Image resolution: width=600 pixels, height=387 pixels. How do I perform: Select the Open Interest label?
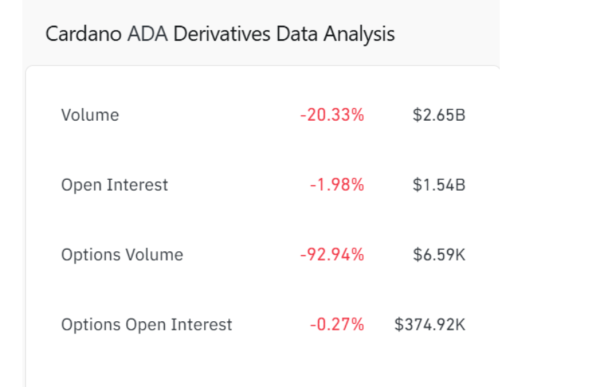pos(114,185)
